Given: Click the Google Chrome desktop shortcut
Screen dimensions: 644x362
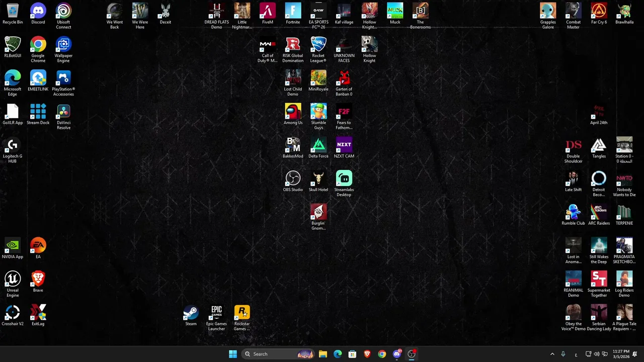Looking at the screenshot, I should [38, 50].
